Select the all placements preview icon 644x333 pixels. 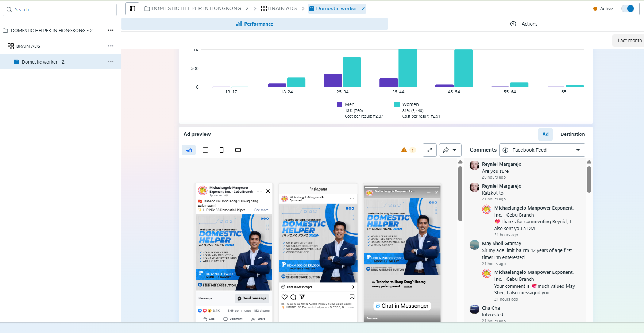[x=189, y=150]
